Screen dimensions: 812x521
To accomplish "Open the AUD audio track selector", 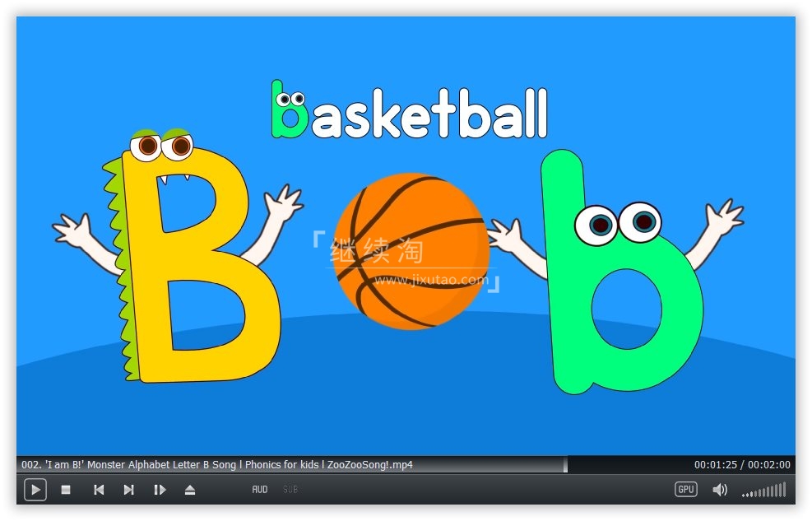I will coord(260,490).
